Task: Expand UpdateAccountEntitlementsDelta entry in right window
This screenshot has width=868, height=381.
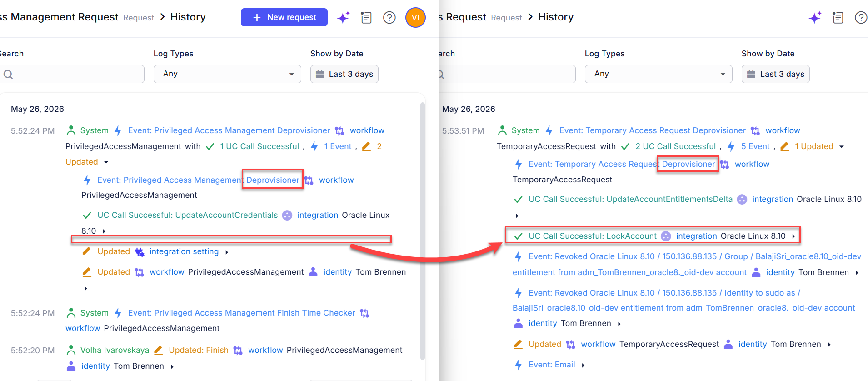Action: tap(517, 216)
